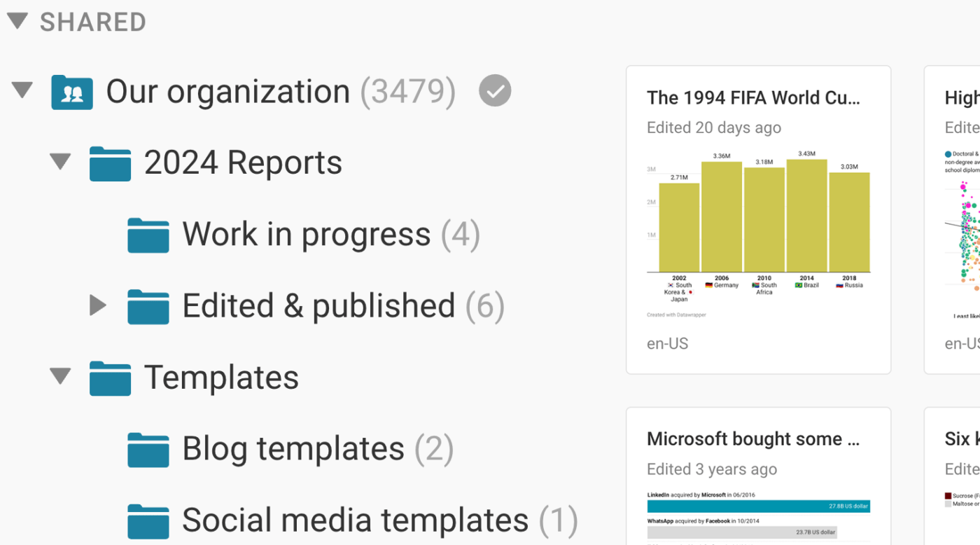Click the Edited & published folder icon

pyautogui.click(x=148, y=307)
